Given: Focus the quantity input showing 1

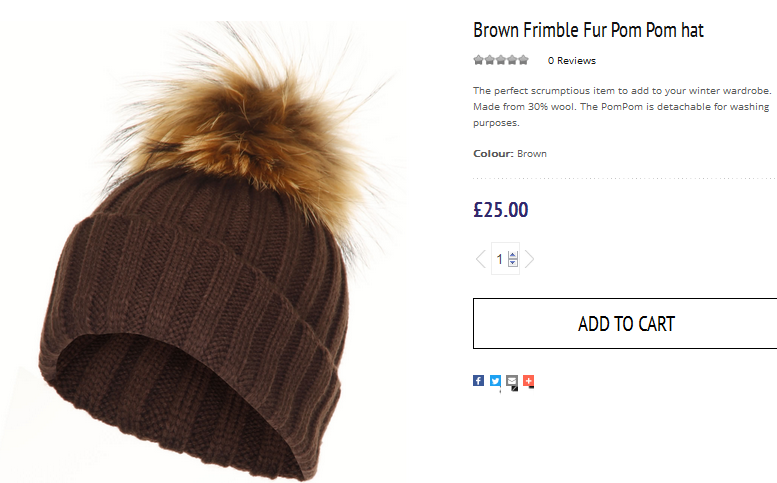Looking at the screenshot, I should (x=500, y=259).
